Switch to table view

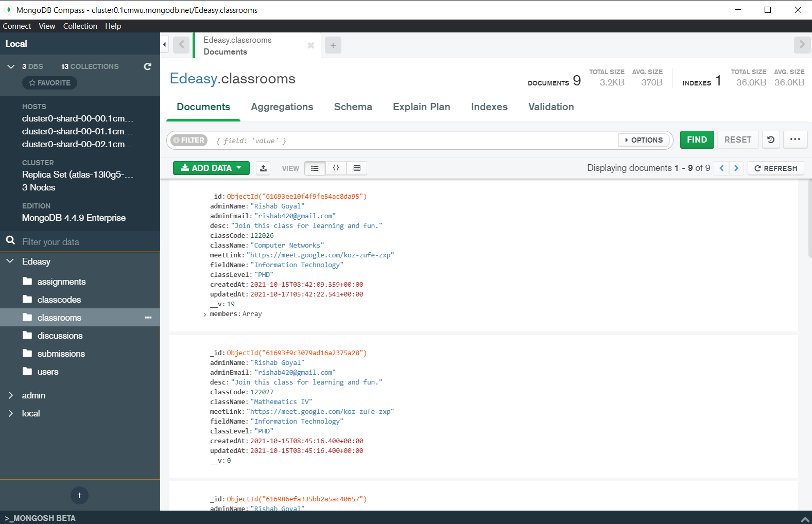pos(357,168)
